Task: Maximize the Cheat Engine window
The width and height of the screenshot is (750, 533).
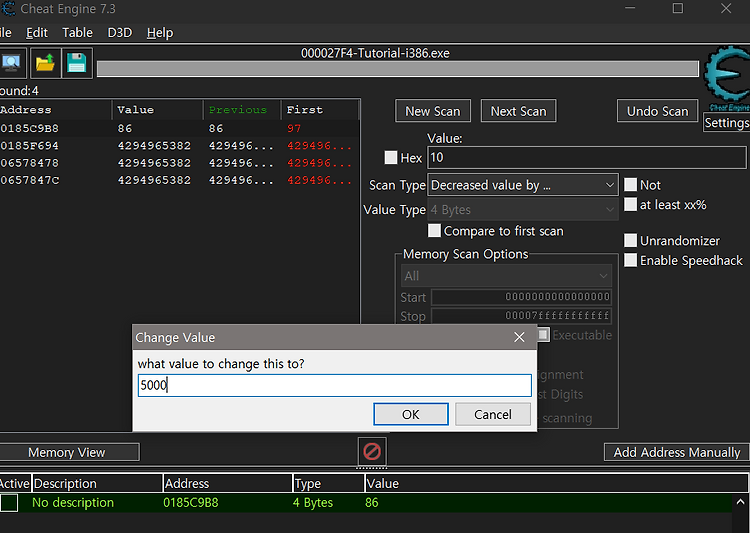Action: click(x=678, y=8)
